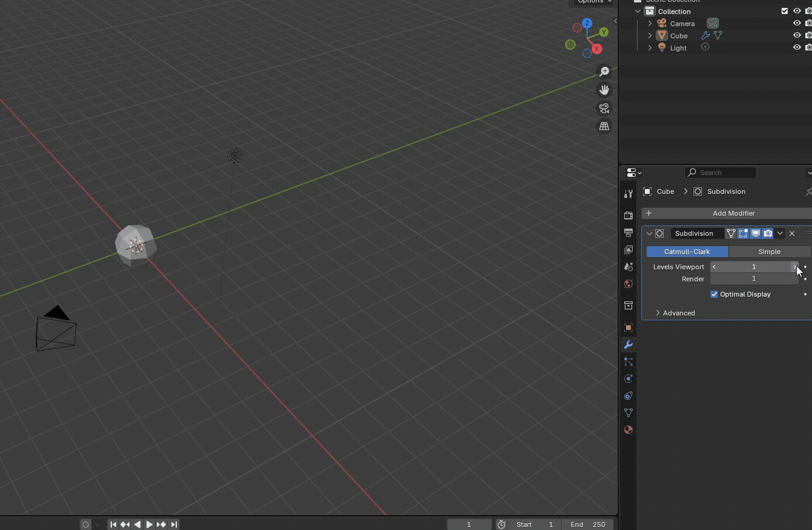Open the timeline auto keying options dropdown
Viewport: 812px width, 530px height.
(97, 525)
